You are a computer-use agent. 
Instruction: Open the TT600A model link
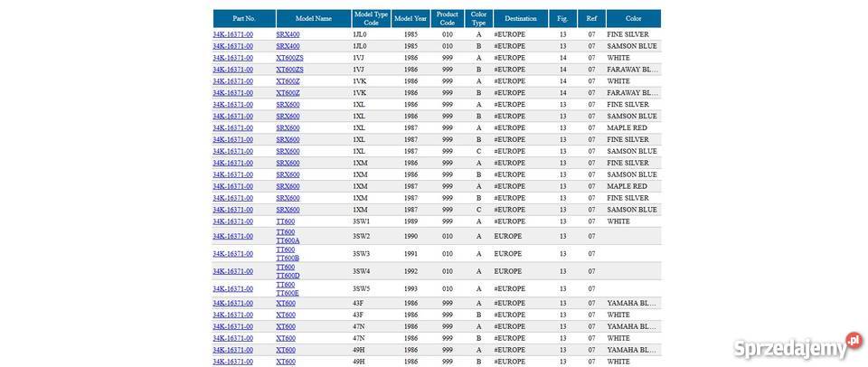[x=288, y=240]
